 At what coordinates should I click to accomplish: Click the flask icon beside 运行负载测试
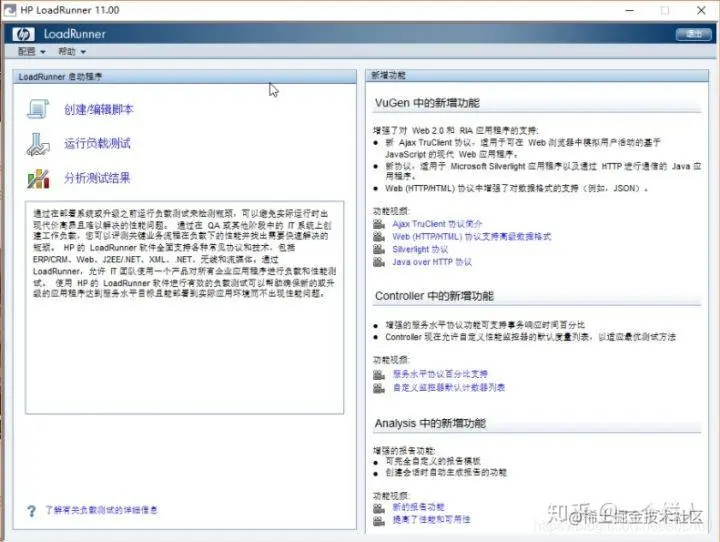tap(38, 144)
